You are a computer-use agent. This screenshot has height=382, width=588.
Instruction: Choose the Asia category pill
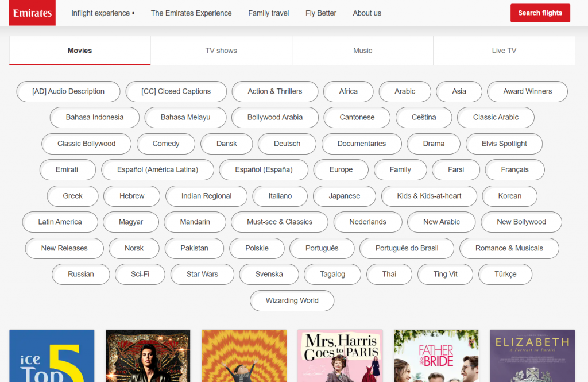click(x=459, y=91)
